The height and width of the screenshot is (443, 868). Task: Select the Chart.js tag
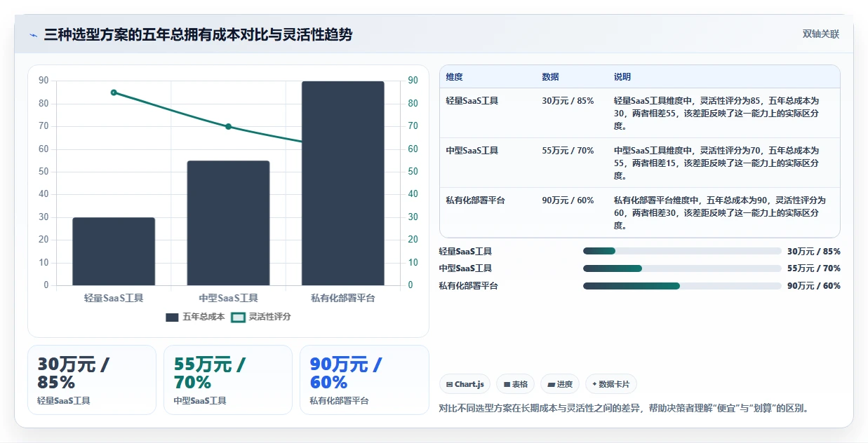(x=465, y=384)
